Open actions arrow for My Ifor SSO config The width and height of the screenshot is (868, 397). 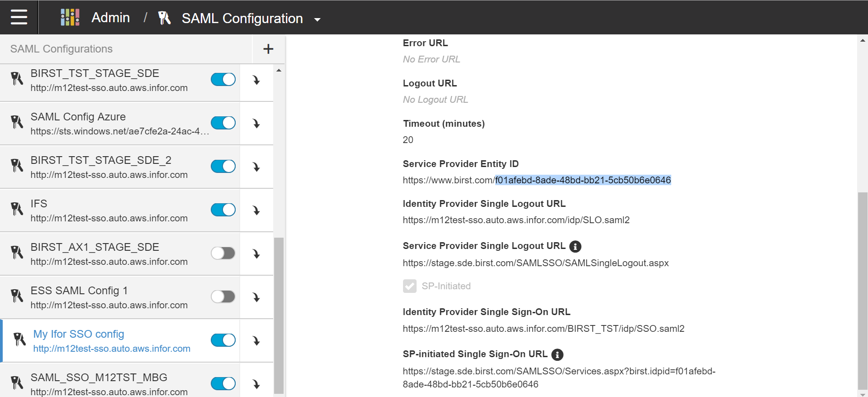(256, 341)
